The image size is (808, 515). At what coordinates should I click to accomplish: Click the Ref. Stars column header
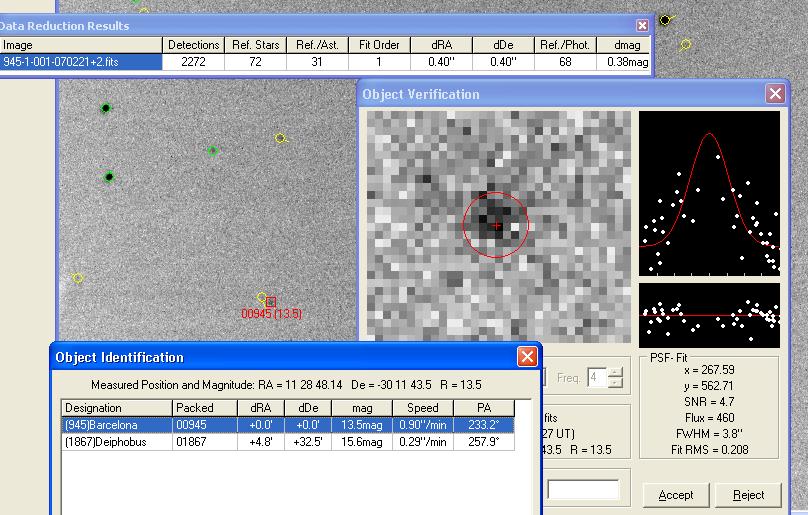256,45
